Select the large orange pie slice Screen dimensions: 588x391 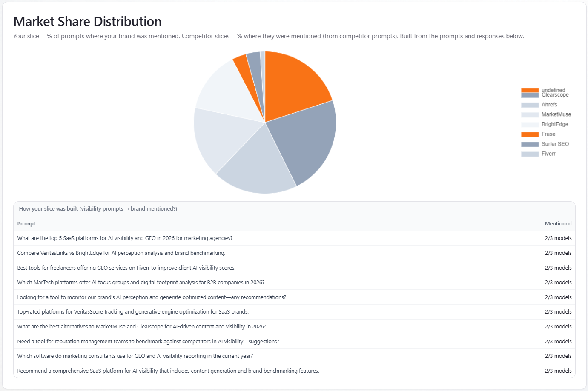pos(294,87)
